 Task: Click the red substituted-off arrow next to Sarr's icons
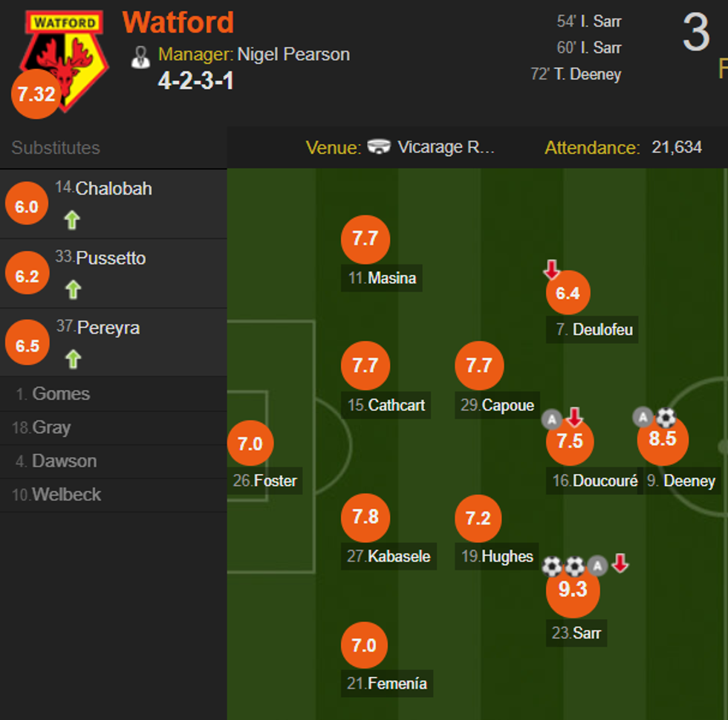point(620,564)
